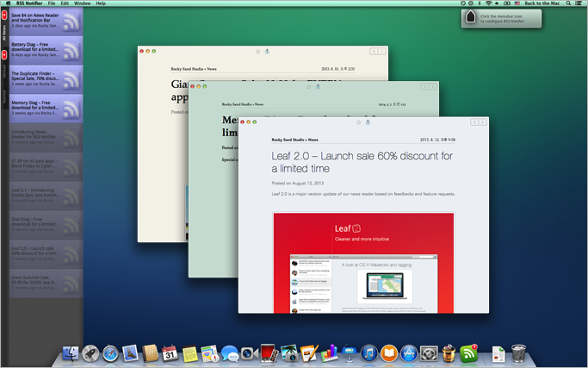Click 'Rocky Sand Studio » News' in front window
This screenshot has height=368, width=588.
(x=294, y=140)
